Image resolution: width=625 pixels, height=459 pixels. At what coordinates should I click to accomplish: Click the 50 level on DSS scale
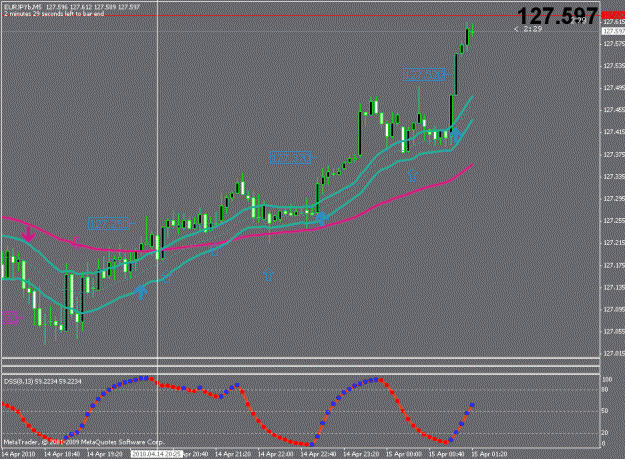coord(605,411)
